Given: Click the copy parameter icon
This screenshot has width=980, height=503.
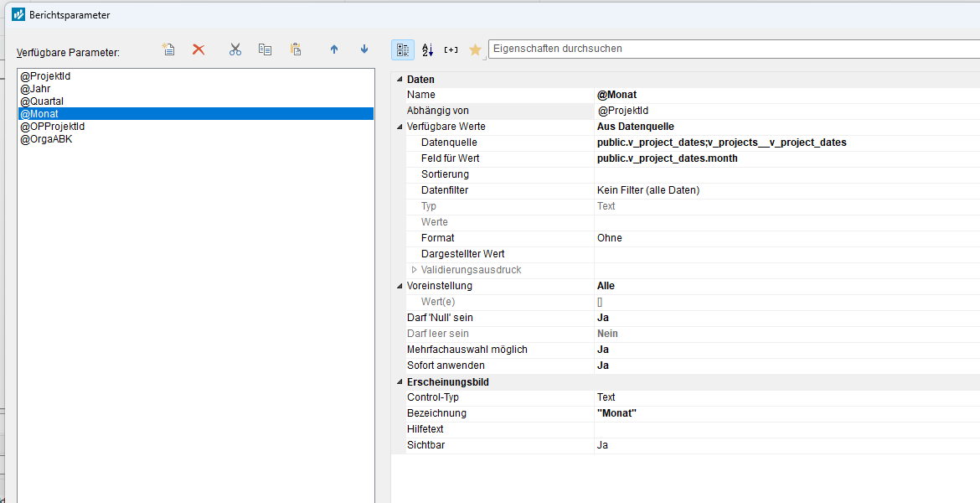Looking at the screenshot, I should coord(265,49).
